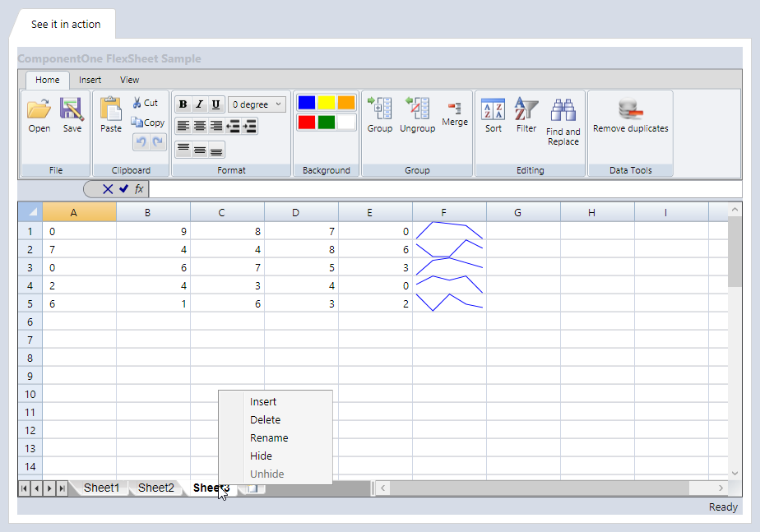Click the vertical scrollbar down arrow

pyautogui.click(x=735, y=474)
